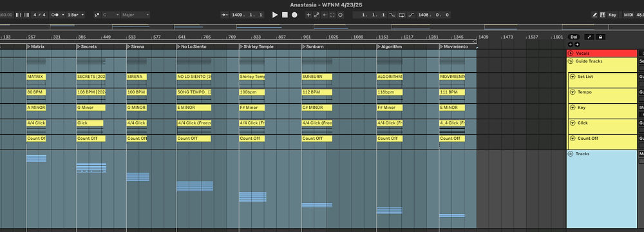This screenshot has height=232, width=644.
Task: Toggle the automation mode icon beside Del
Action: point(589,37)
